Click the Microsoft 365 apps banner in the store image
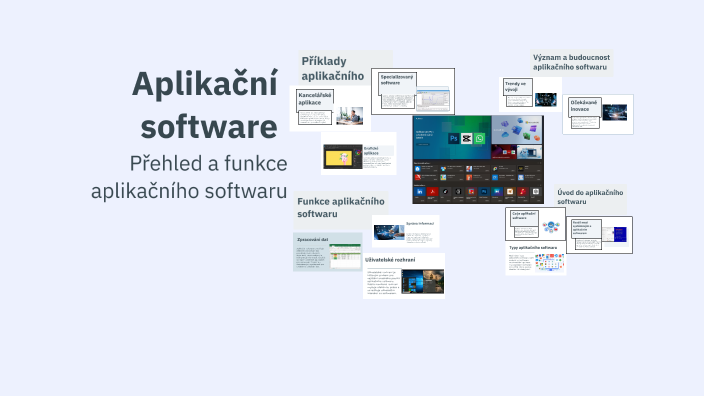Screen dimensions: 704x396 [517, 130]
